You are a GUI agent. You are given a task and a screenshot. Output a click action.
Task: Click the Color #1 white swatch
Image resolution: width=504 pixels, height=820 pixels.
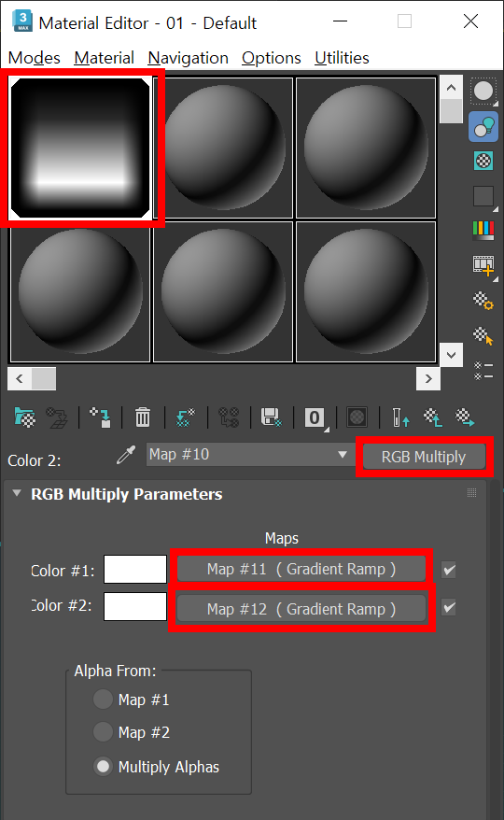(x=135, y=569)
